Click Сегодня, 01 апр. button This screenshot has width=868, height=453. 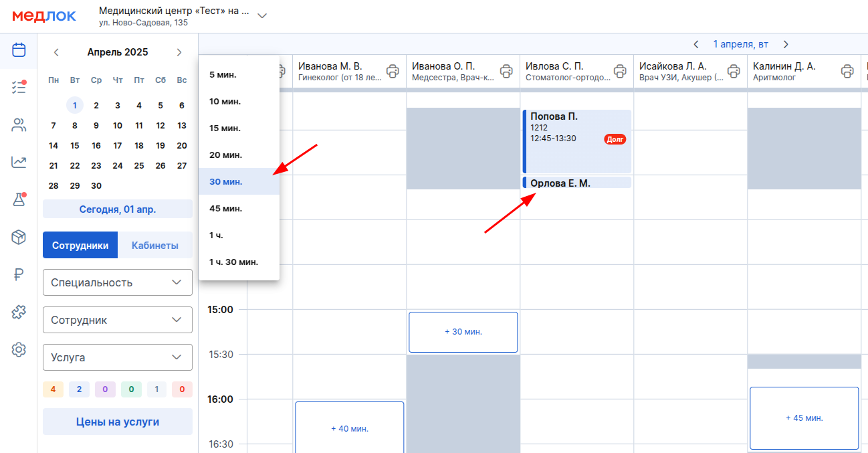tap(118, 209)
